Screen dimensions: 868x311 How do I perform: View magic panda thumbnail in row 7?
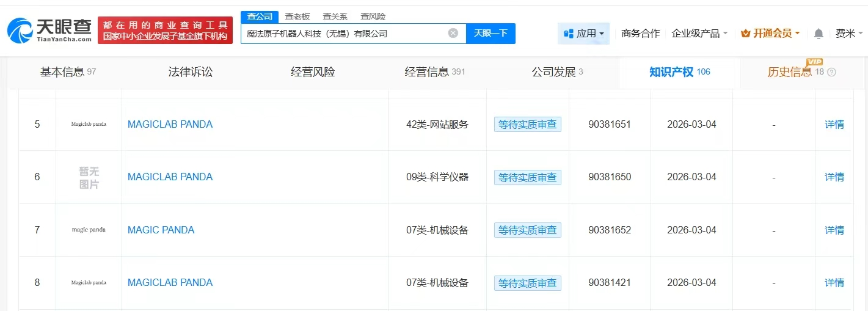coord(89,230)
